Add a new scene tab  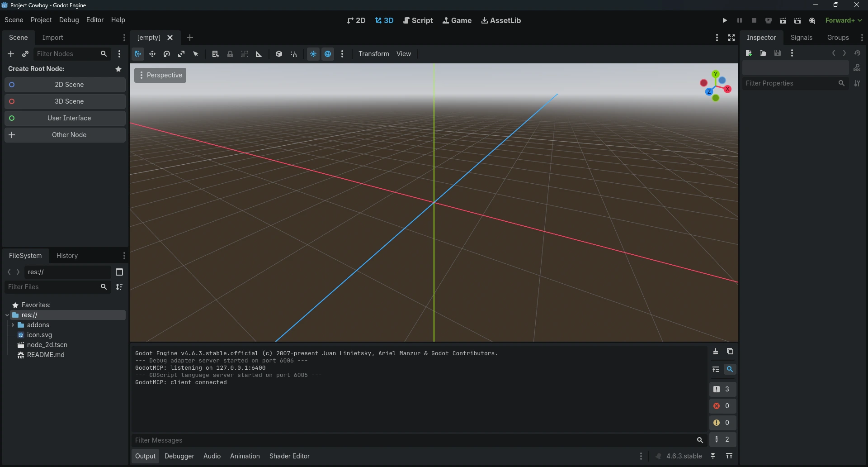[190, 38]
